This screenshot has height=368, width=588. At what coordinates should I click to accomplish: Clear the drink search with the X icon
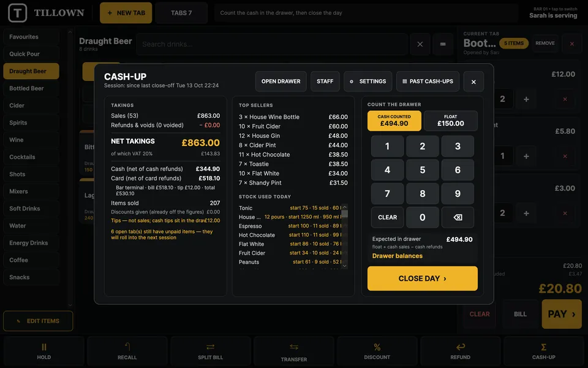click(x=420, y=44)
